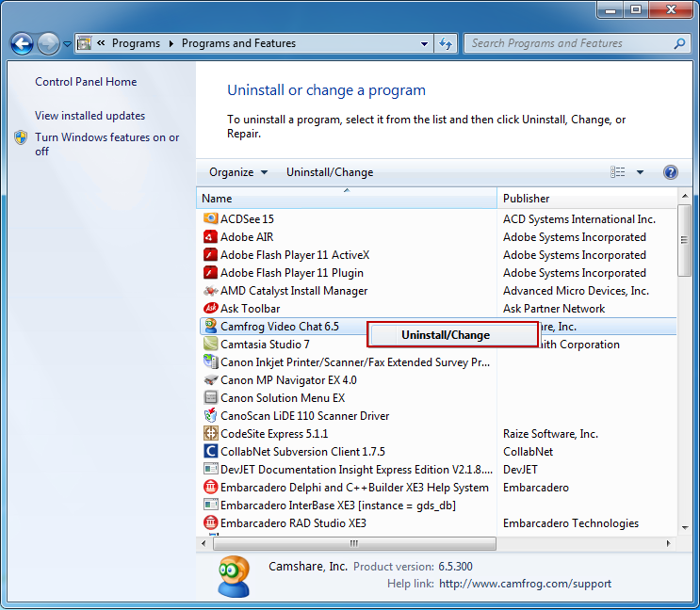Click CollabNet Subversion Client icon
The width and height of the screenshot is (700, 610).
(210, 451)
